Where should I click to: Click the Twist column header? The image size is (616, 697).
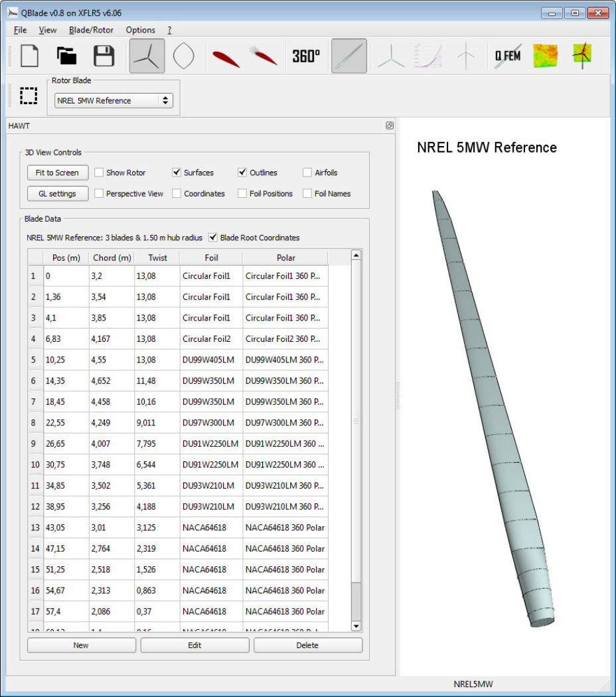pos(157,258)
